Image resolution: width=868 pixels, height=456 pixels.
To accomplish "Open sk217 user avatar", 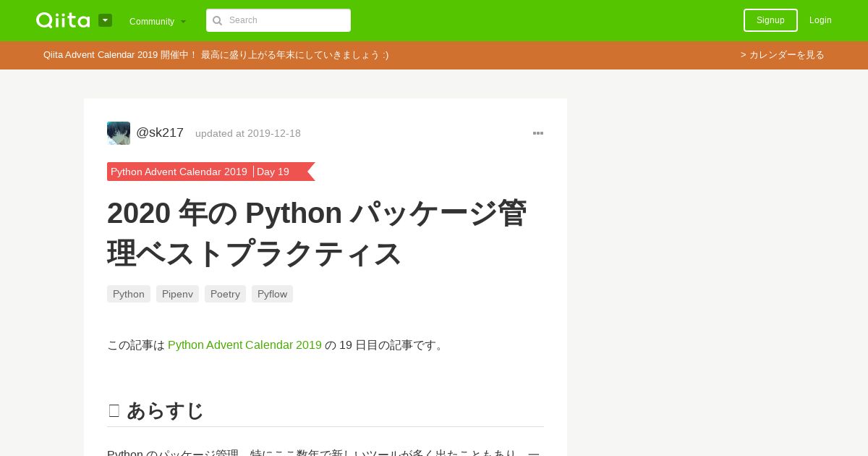I will [x=119, y=133].
